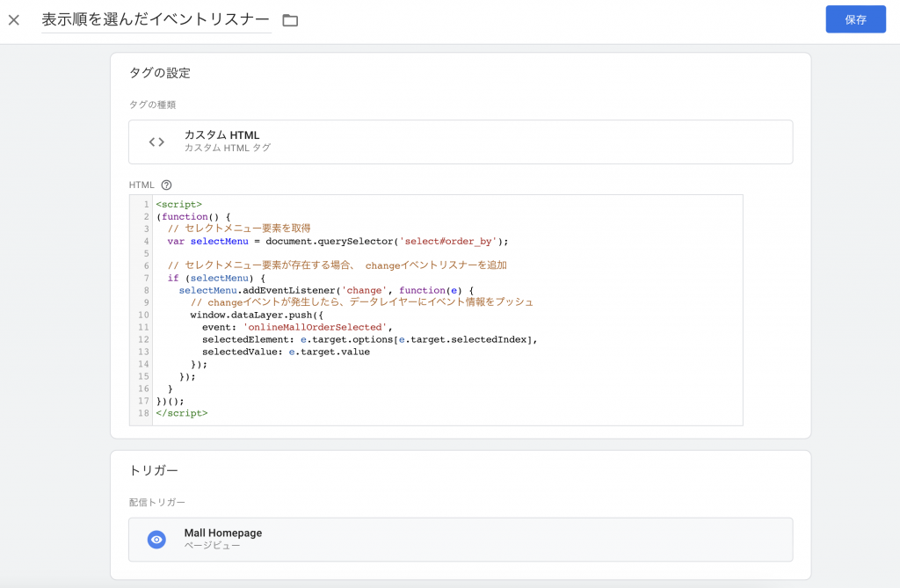Click the トリガー section heading
Viewport: 900px width, 588px height.
[153, 471]
